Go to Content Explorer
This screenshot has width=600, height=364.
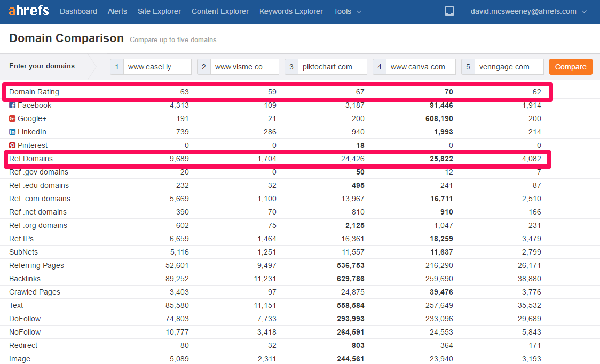click(220, 12)
